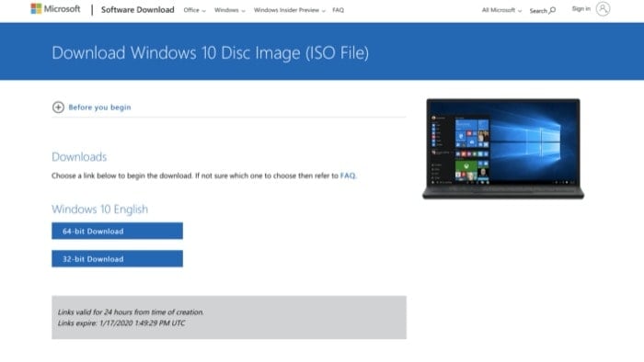
Task: Click the Sign in link
Action: click(581, 8)
